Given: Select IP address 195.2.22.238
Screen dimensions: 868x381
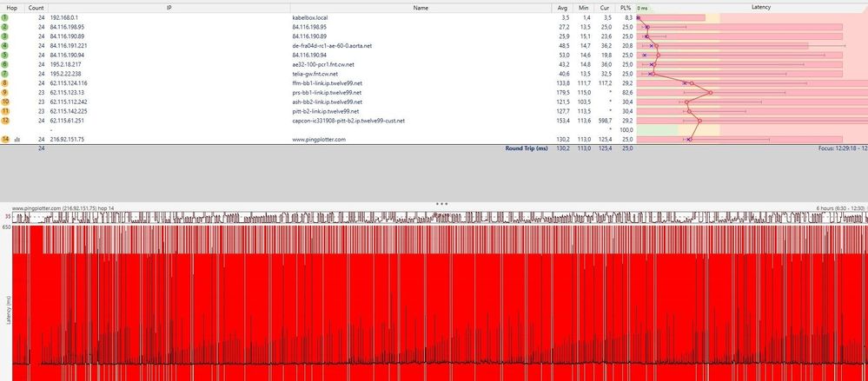Looking at the screenshot, I should [x=65, y=74].
